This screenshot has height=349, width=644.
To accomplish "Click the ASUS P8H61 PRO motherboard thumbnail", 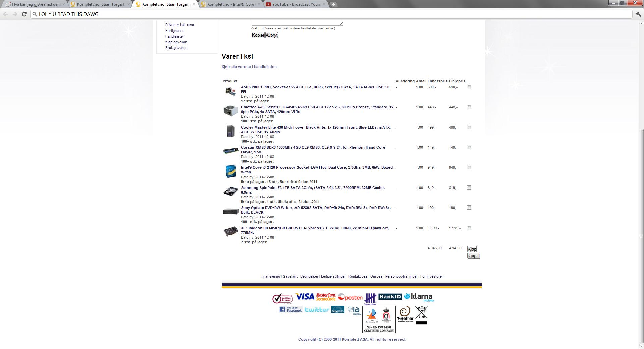I will pyautogui.click(x=230, y=91).
